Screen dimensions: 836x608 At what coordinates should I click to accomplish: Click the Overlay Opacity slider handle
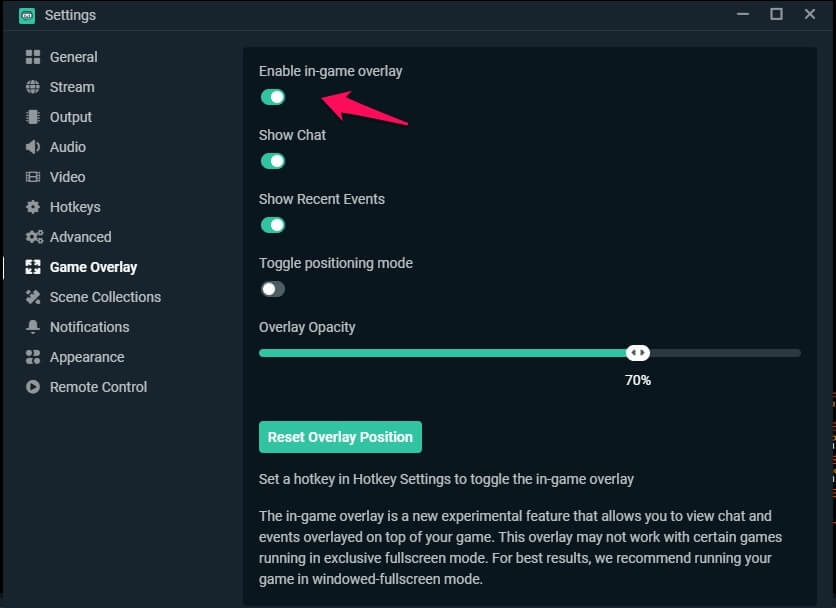tap(638, 353)
